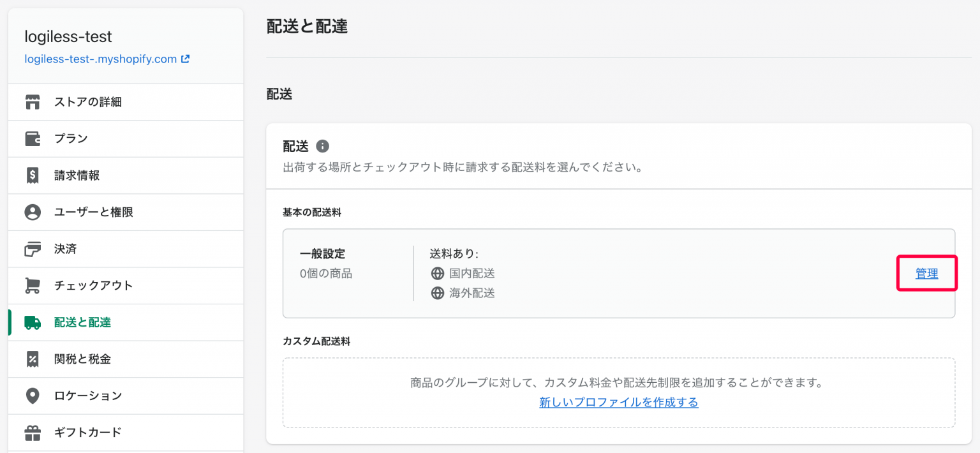The image size is (980, 453).
Task: Select the storefront icon beside ストアの詳細
Action: pos(33,101)
